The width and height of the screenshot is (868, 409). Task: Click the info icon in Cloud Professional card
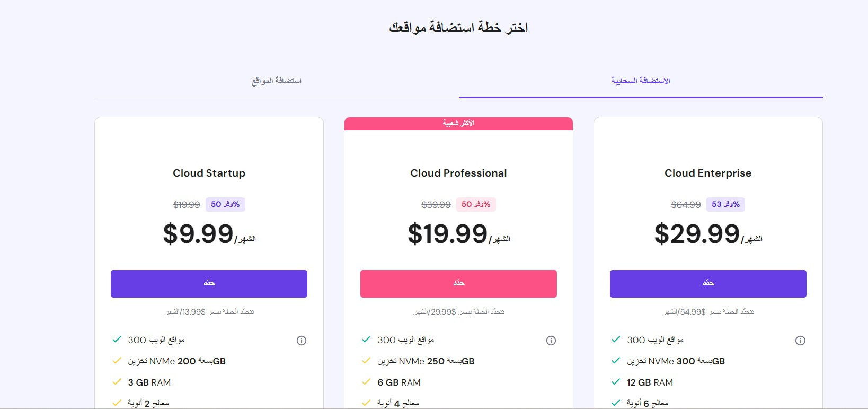coord(551,341)
